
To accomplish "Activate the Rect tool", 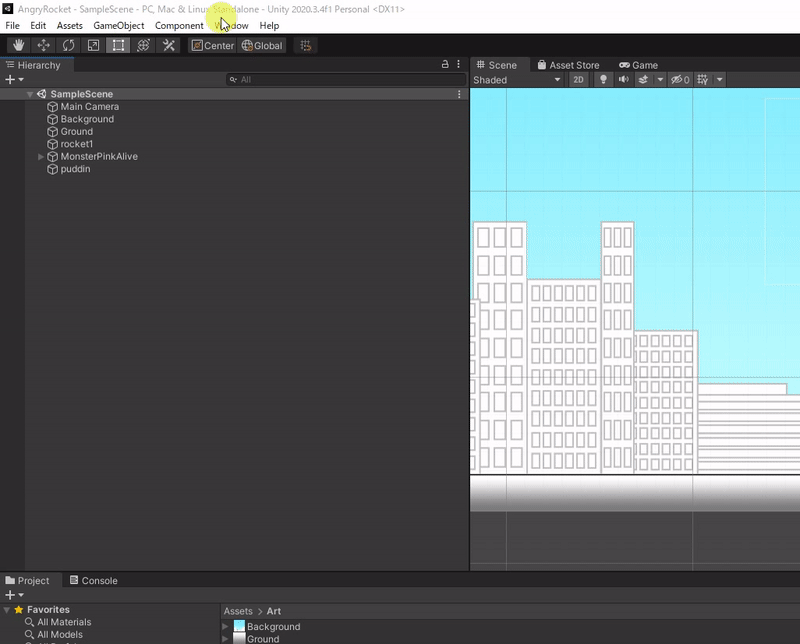I will pyautogui.click(x=118, y=45).
